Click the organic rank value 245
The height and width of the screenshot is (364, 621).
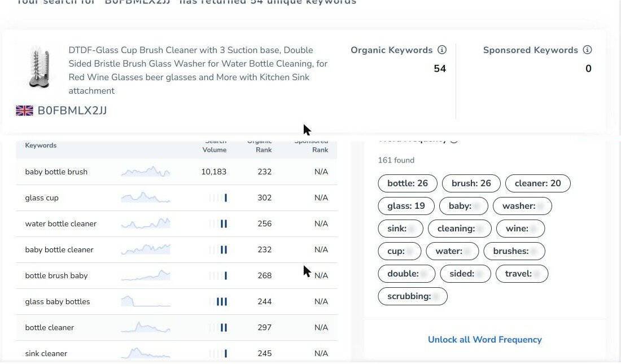pos(265,353)
